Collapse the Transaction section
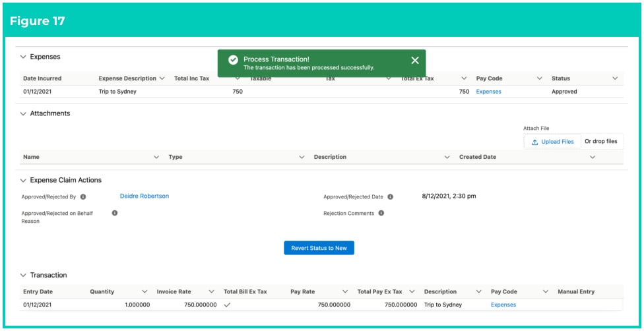Image resolution: width=644 pixels, height=331 pixels. [23, 275]
